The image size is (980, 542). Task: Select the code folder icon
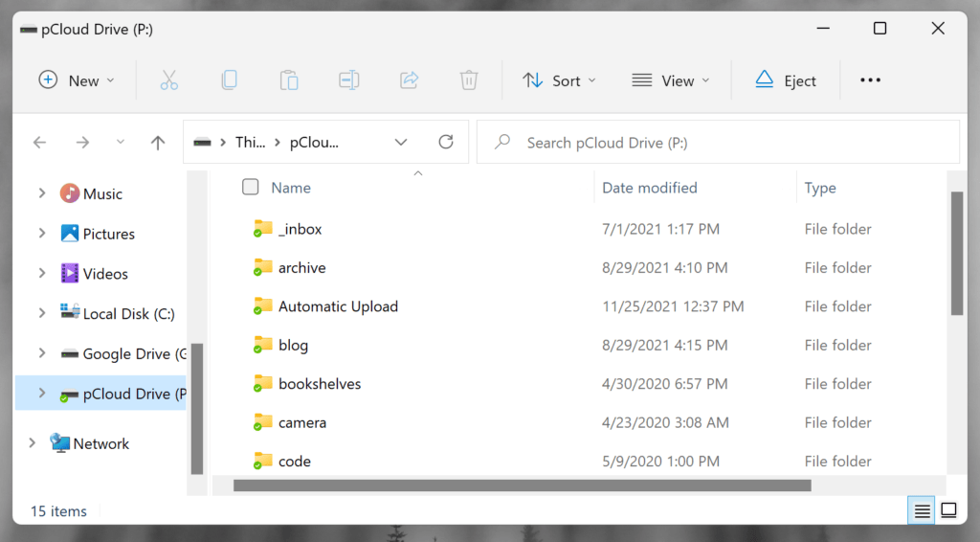[262, 462]
